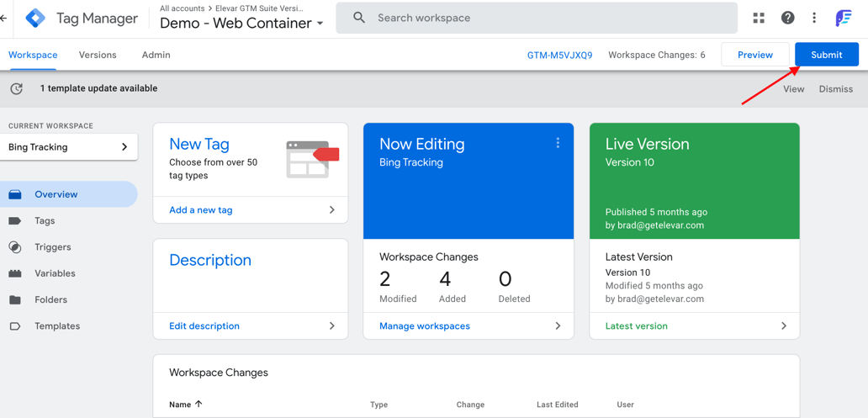Click the Manage workspaces link
This screenshot has height=418, width=868.
[x=425, y=326]
